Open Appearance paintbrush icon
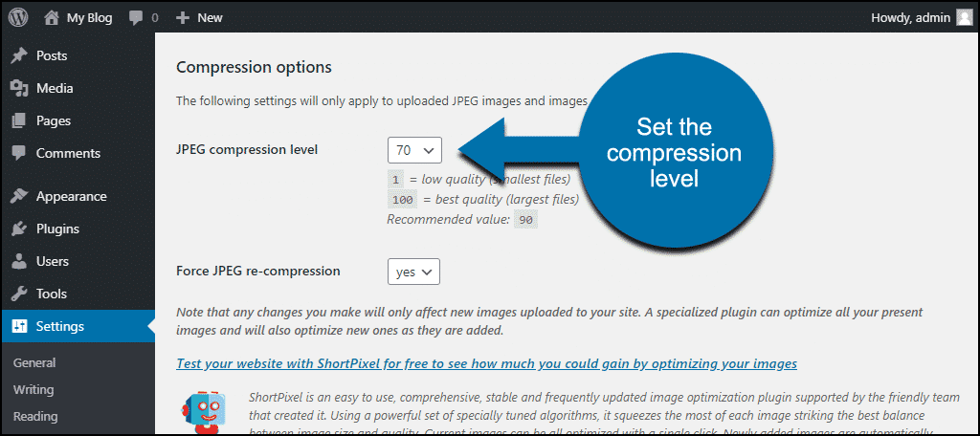 pyautogui.click(x=19, y=196)
